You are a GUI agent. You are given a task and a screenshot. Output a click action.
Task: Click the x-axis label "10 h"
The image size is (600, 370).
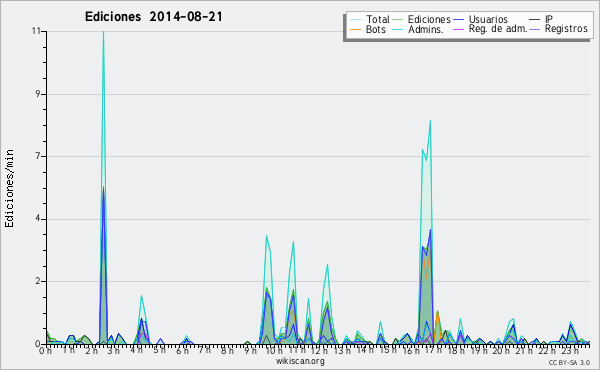[x=274, y=350]
